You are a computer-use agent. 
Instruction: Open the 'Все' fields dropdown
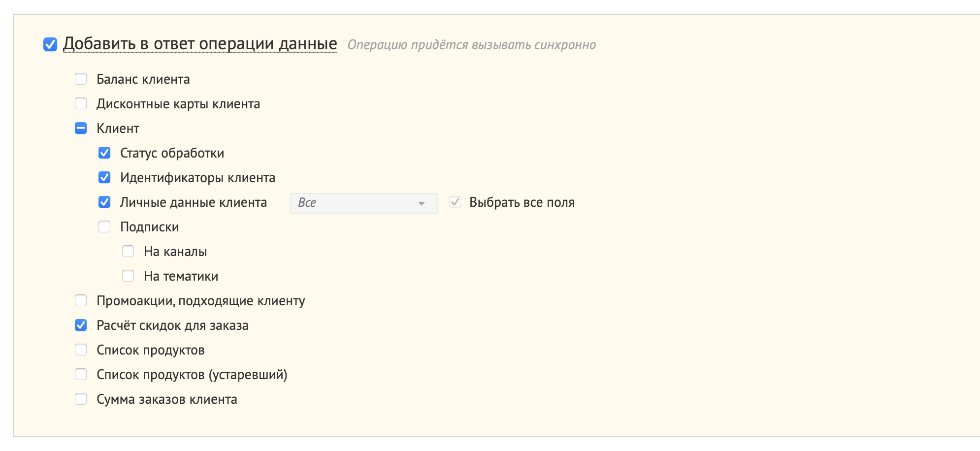364,203
